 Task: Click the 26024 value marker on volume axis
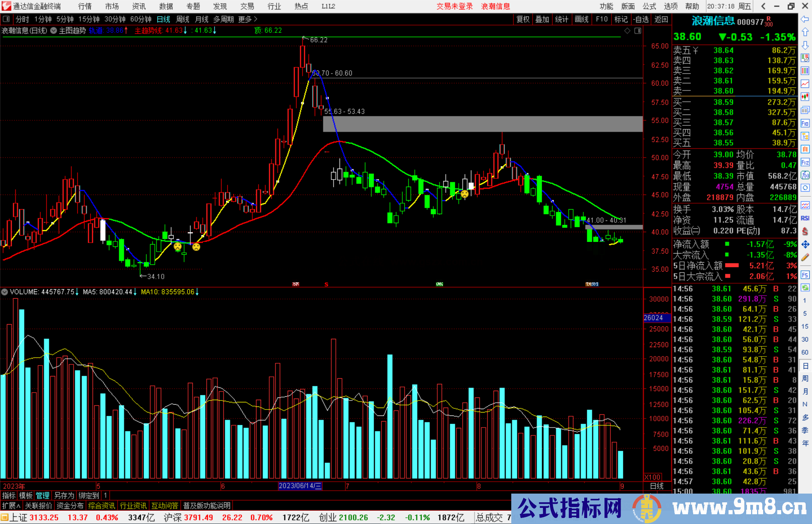click(x=657, y=318)
